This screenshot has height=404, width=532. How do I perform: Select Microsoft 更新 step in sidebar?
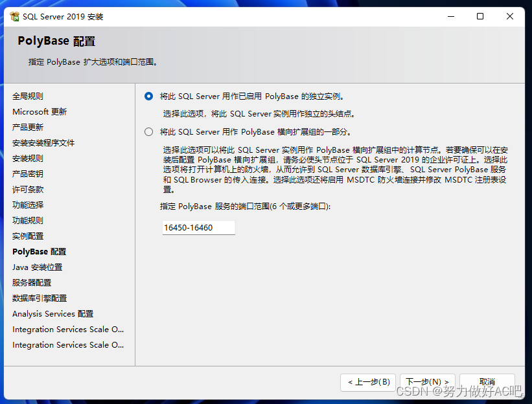40,112
